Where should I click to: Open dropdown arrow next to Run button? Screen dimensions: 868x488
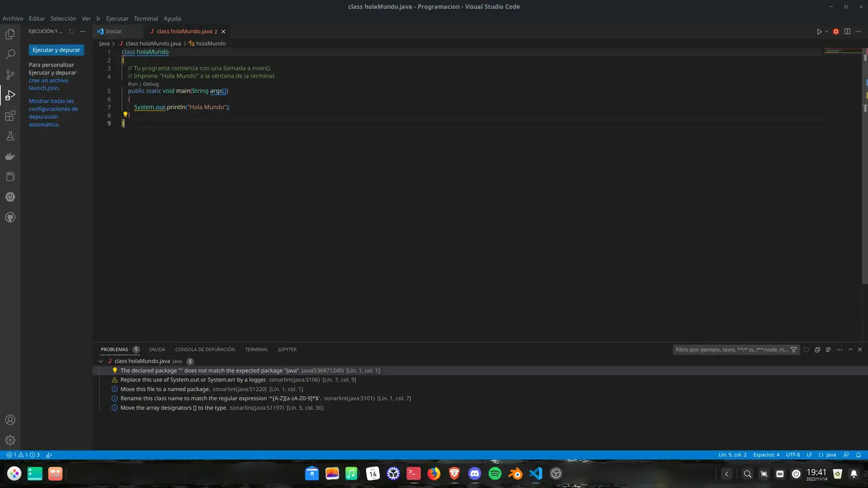[827, 31]
